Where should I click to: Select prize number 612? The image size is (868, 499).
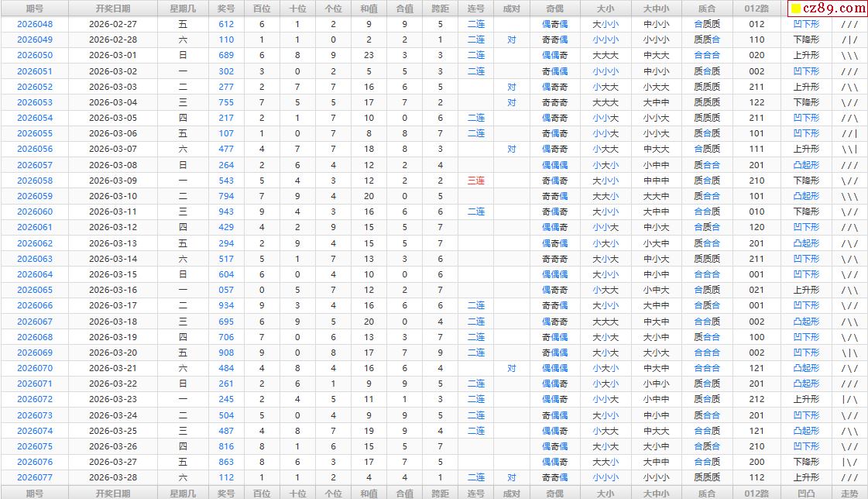click(226, 24)
